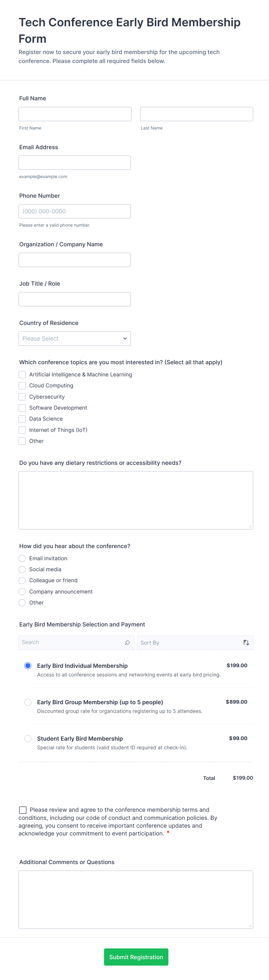Check the Internet of Things (IoT) topic
Image resolution: width=269 pixels, height=980 pixels.
tap(22, 430)
